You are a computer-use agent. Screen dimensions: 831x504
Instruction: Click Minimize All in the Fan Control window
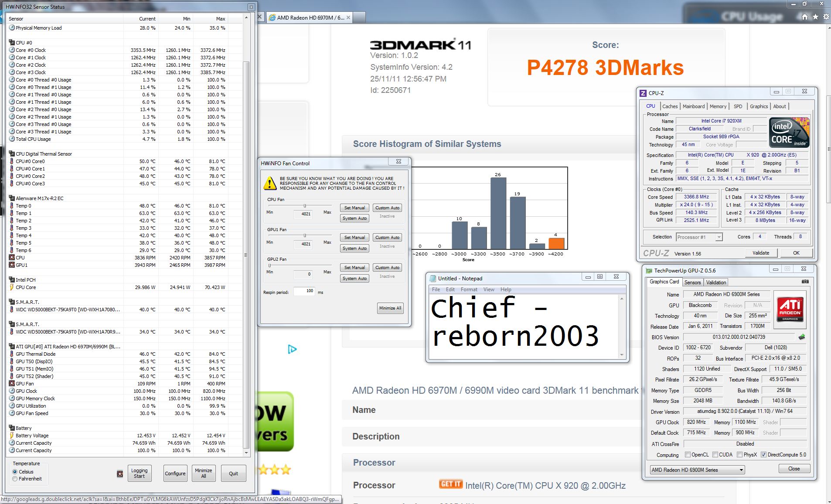click(x=390, y=308)
